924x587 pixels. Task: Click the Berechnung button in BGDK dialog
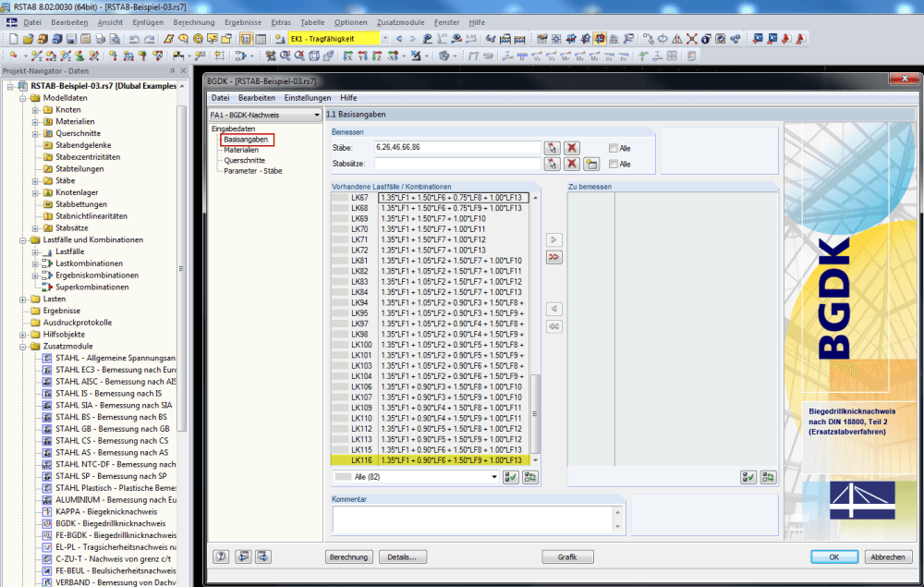349,556
